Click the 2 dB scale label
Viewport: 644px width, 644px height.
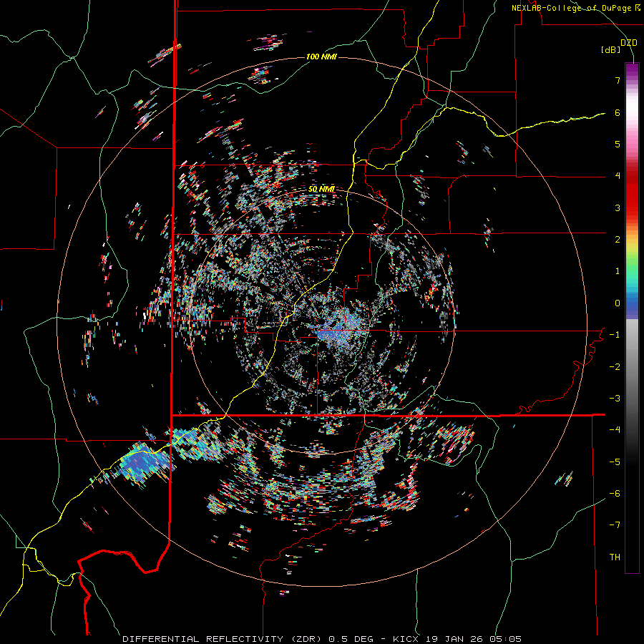point(618,240)
